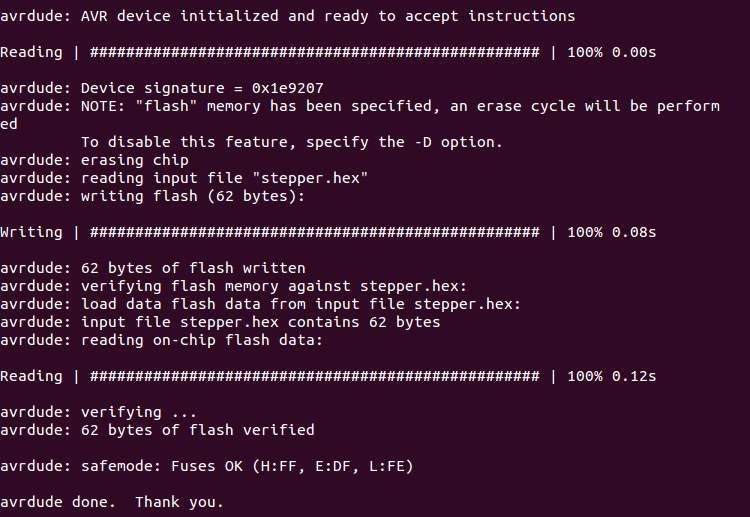The width and height of the screenshot is (750, 517).
Task: Click the "load data flash data" line
Action: click(x=260, y=304)
